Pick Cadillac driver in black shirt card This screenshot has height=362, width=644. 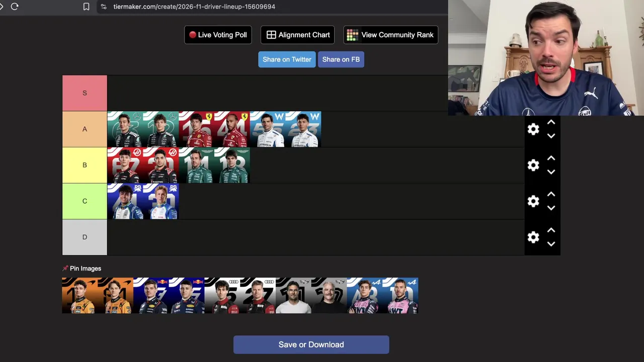330,296
